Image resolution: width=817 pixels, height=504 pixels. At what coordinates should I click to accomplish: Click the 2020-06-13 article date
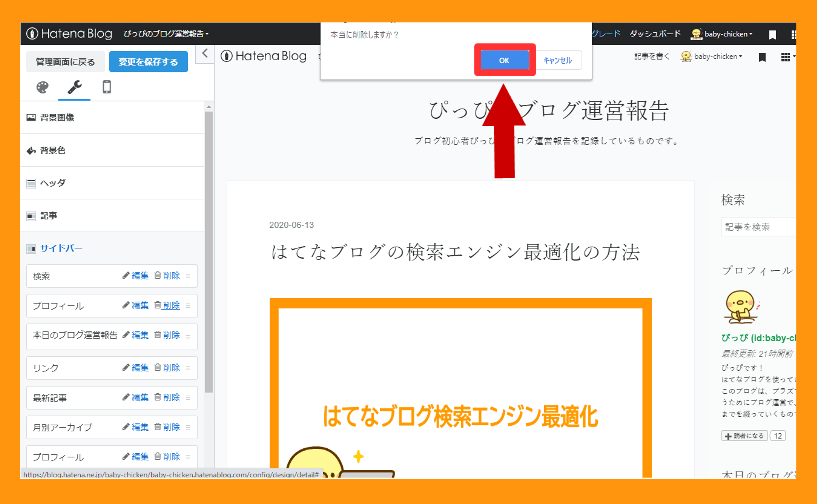coord(291,225)
